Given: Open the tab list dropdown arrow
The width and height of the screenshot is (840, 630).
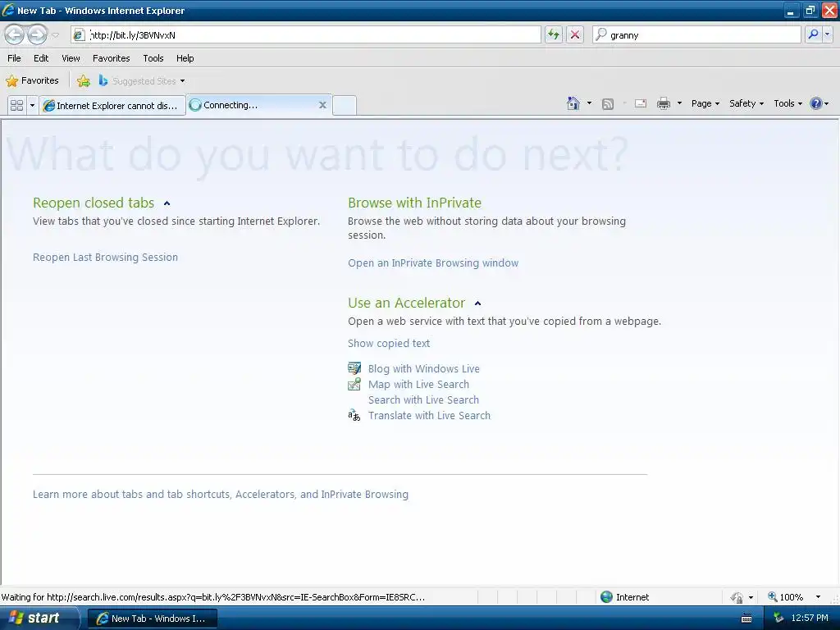Looking at the screenshot, I should tap(32, 105).
